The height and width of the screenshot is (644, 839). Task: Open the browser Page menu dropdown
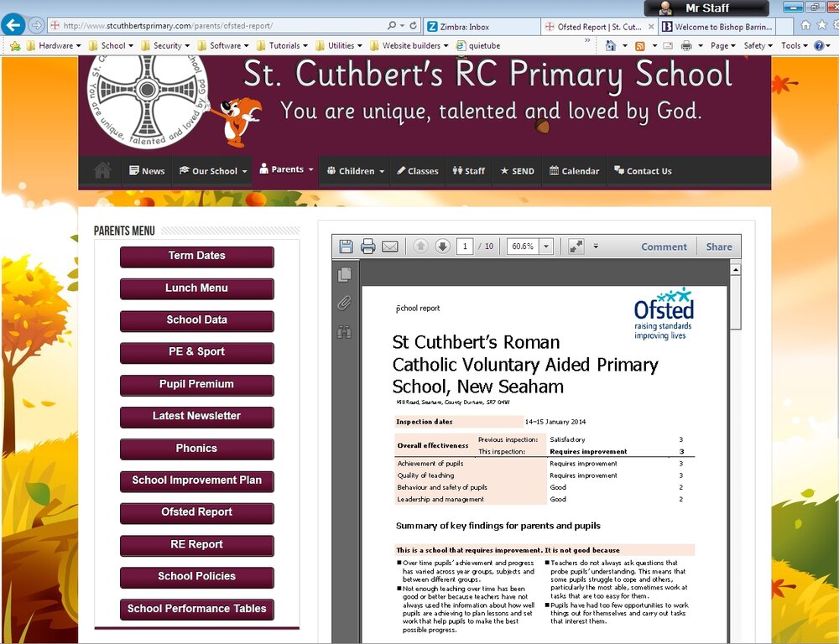[722, 46]
